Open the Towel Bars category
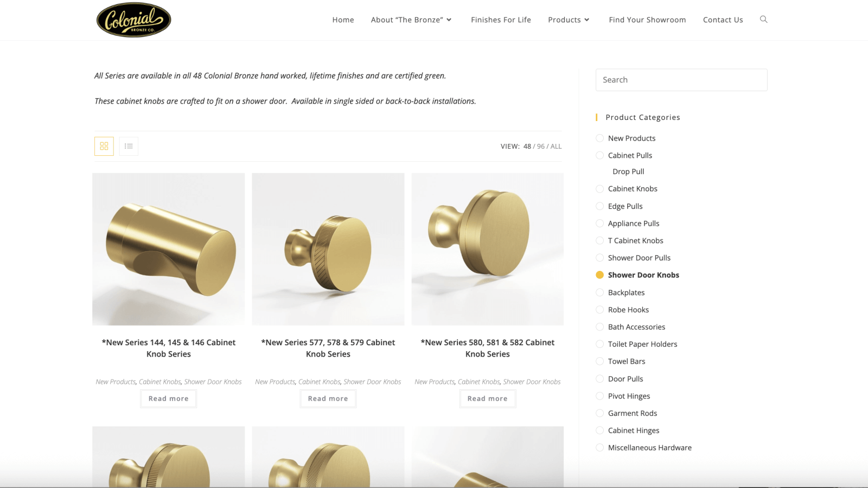This screenshot has height=488, width=868. [627, 361]
